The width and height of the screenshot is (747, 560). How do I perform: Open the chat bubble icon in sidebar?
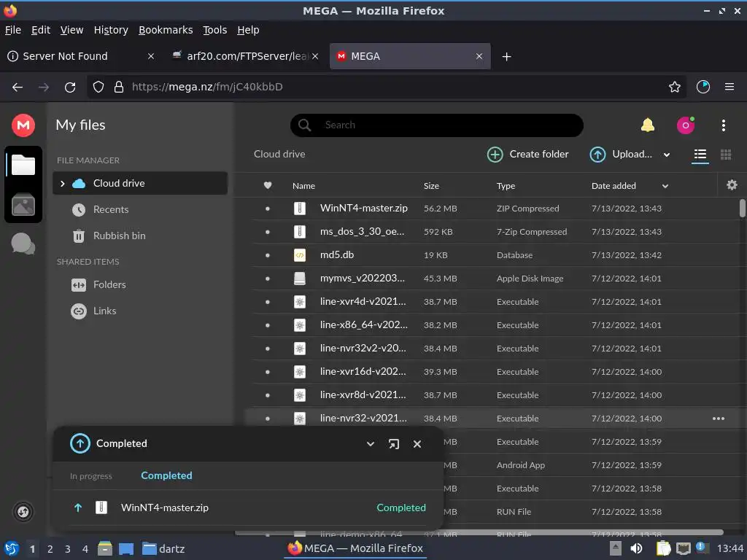click(x=23, y=244)
